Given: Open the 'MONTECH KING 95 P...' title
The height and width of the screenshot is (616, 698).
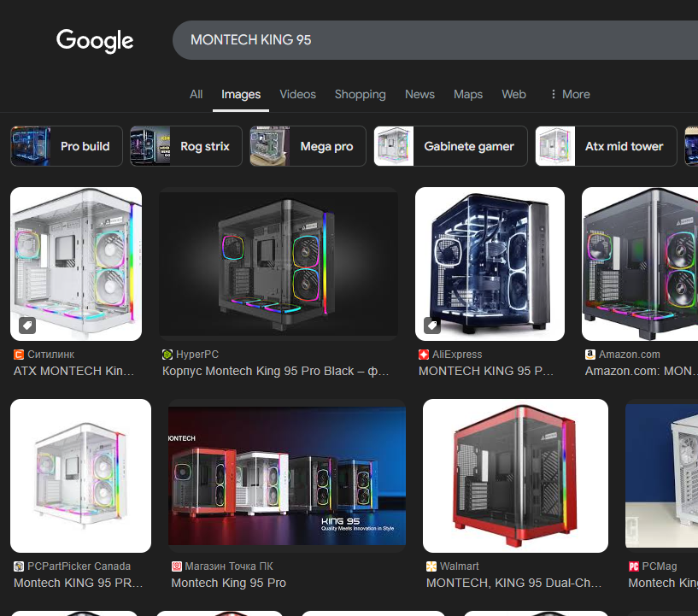Looking at the screenshot, I should point(486,371).
